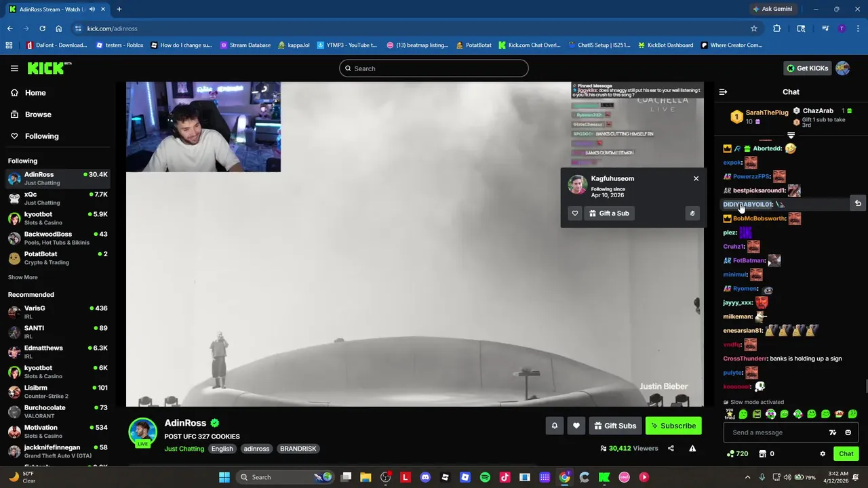Click the English tag
868x488 pixels.
[222, 449]
